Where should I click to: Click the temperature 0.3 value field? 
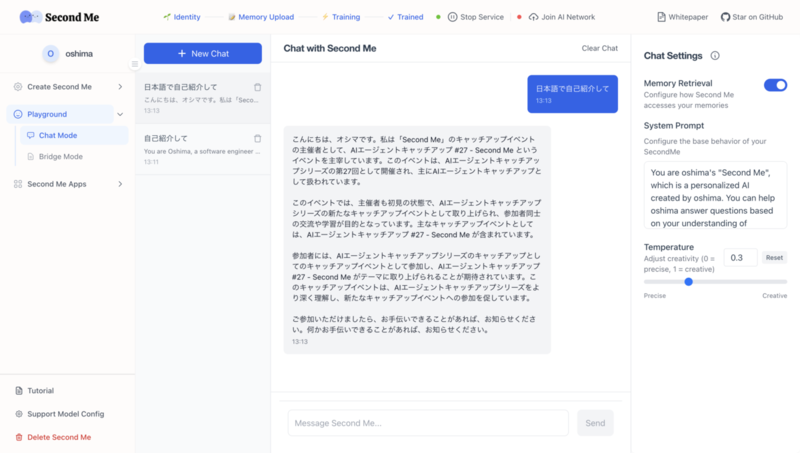pyautogui.click(x=740, y=258)
